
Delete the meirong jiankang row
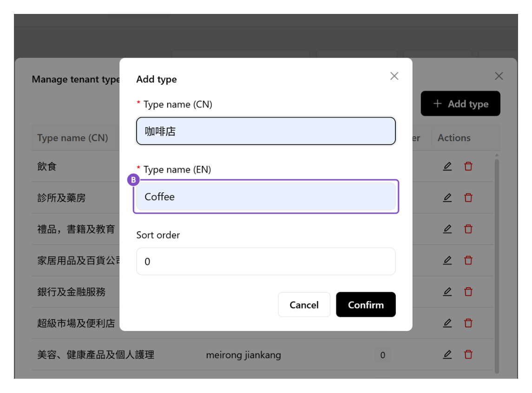468,354
